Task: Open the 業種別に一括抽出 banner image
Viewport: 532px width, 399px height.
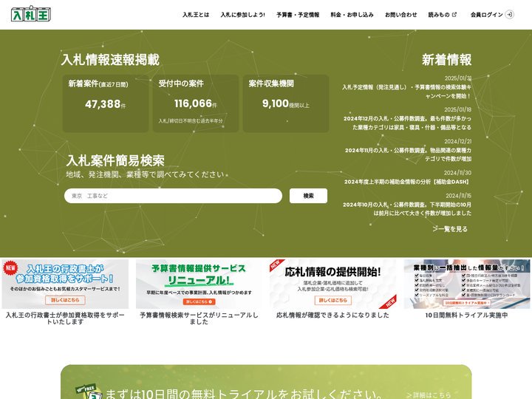Action: (x=467, y=284)
